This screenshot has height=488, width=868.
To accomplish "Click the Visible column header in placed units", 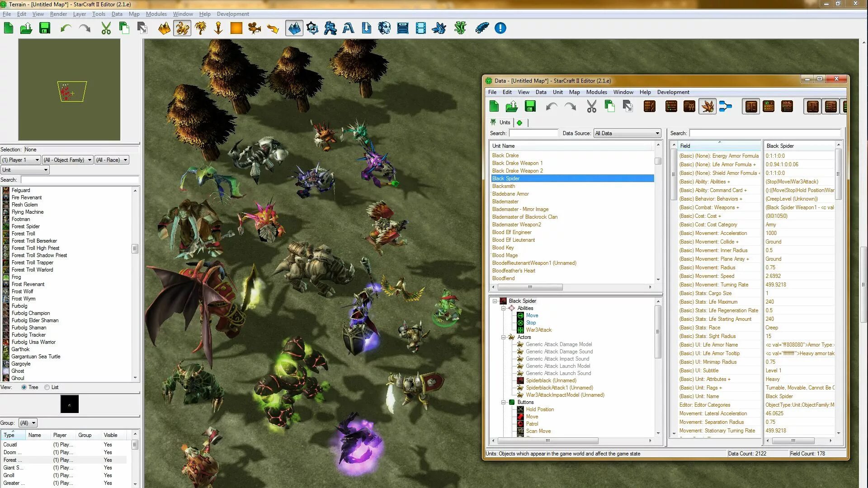I will click(115, 435).
